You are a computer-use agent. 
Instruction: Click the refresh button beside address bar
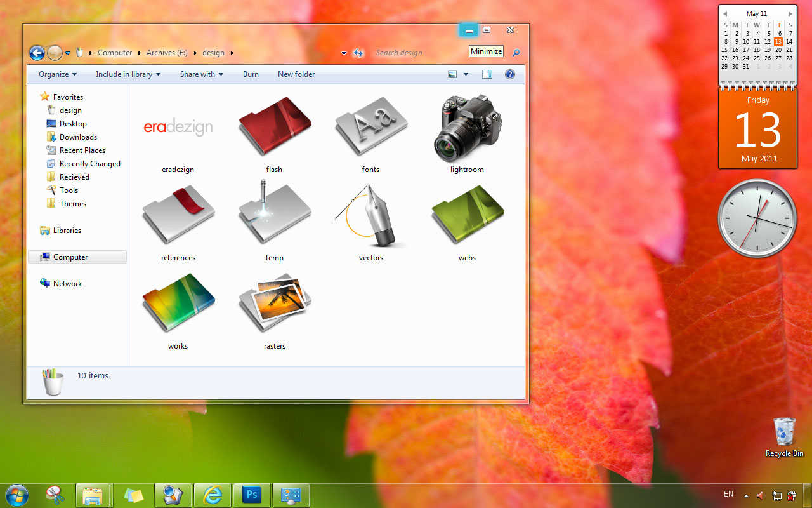tap(358, 53)
